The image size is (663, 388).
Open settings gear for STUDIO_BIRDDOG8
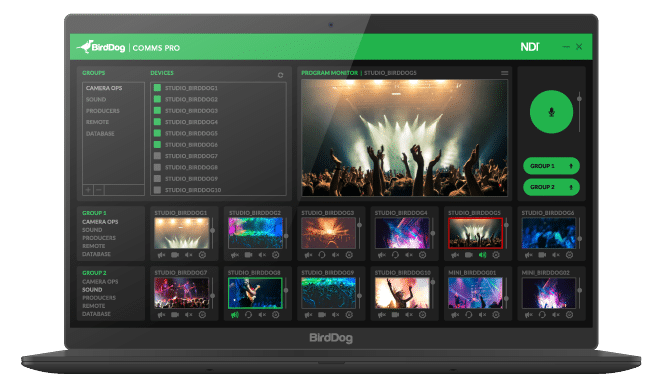[x=276, y=315]
